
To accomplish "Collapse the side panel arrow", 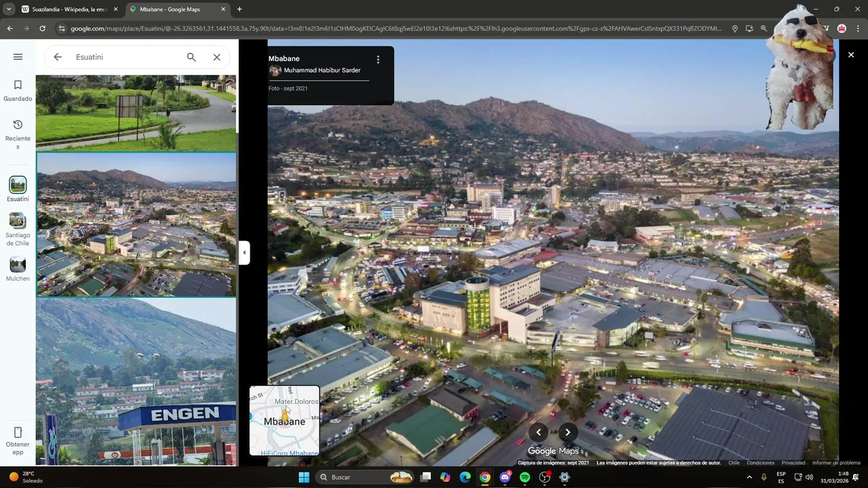I will [x=244, y=253].
